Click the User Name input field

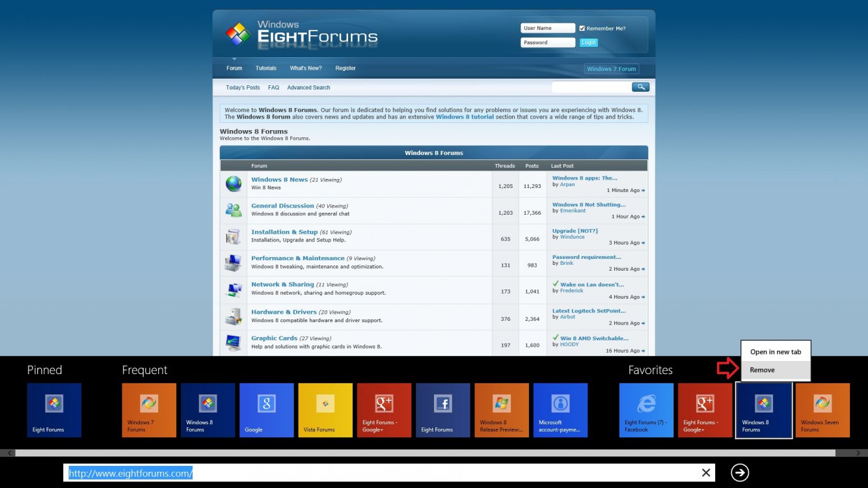(x=547, y=29)
